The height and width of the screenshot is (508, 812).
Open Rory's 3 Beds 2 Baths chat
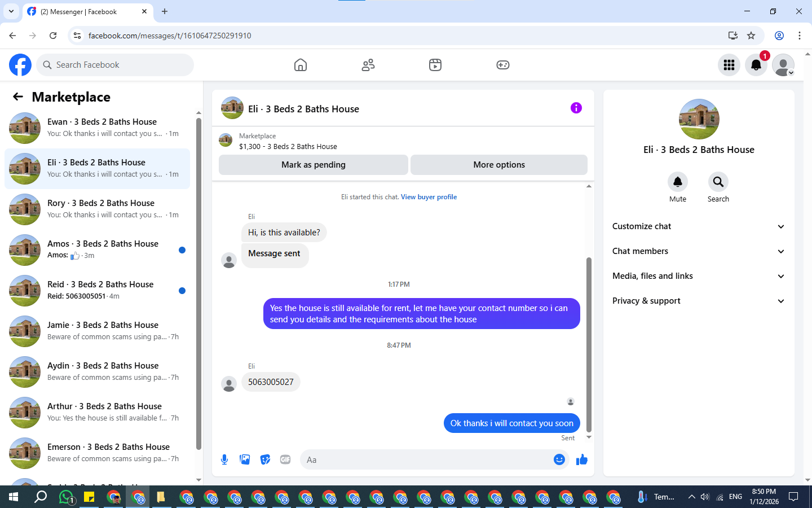coord(97,209)
